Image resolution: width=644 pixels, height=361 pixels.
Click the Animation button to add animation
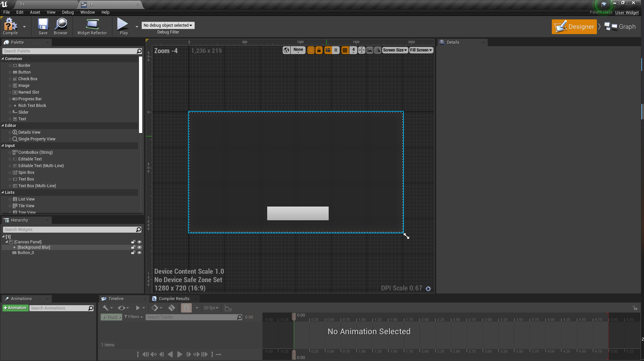[x=15, y=308]
